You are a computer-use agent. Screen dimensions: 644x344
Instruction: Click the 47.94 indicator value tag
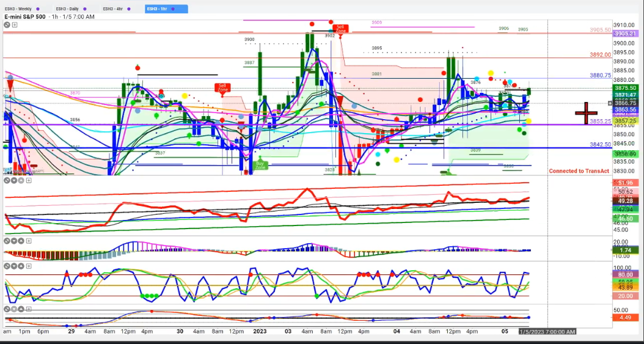(625, 210)
